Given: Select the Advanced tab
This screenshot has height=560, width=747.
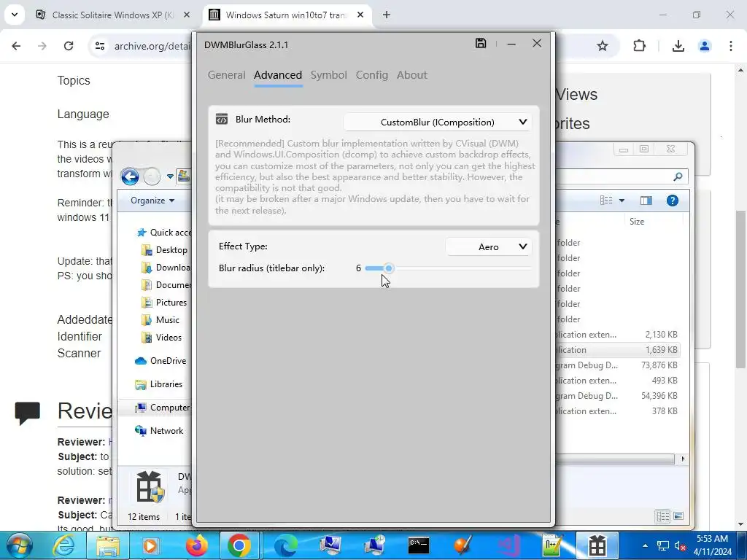Looking at the screenshot, I should click(278, 75).
